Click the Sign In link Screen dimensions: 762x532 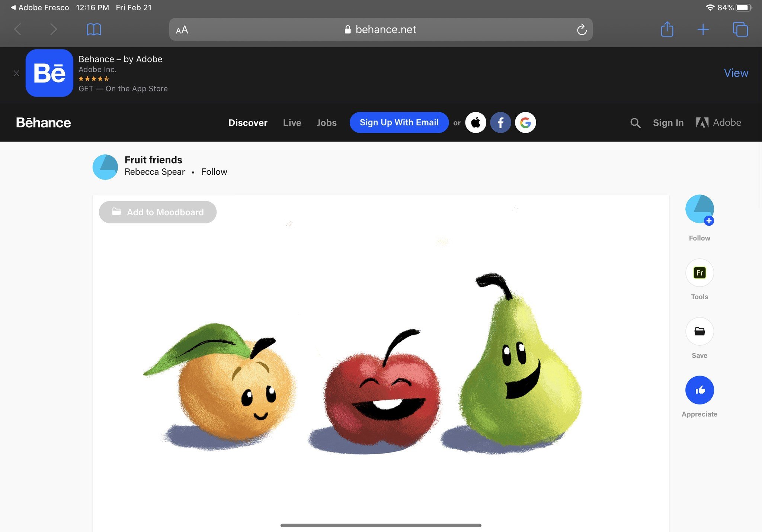668,123
